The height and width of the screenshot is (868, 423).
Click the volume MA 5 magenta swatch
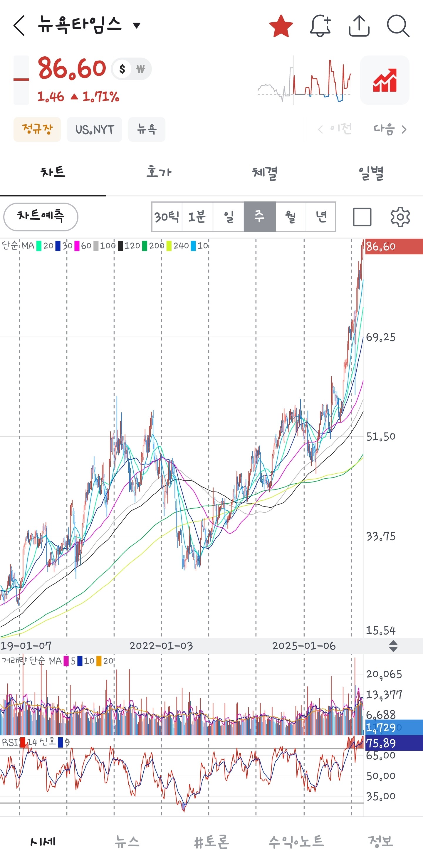point(66,661)
